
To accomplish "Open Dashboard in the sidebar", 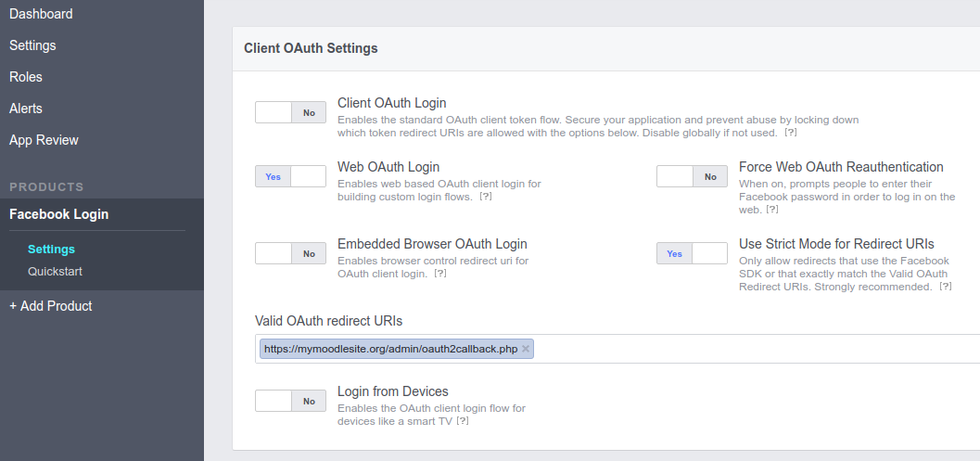I will 41,14.
